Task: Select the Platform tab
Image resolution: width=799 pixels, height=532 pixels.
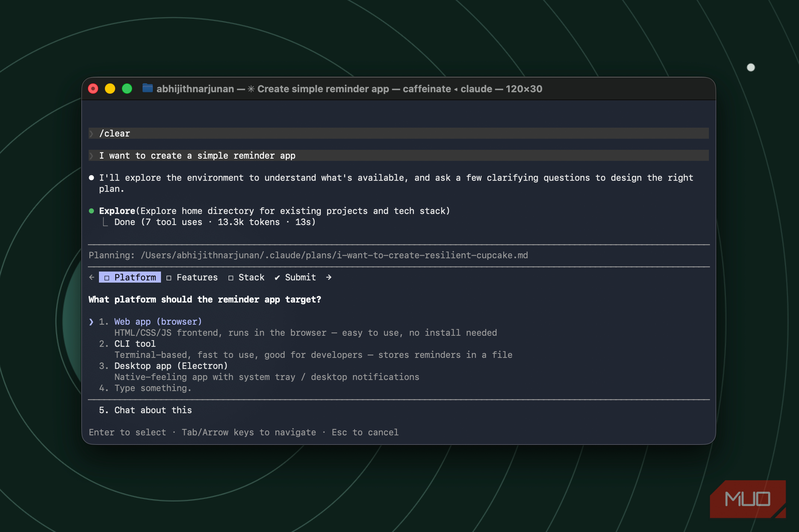Action: (x=130, y=277)
